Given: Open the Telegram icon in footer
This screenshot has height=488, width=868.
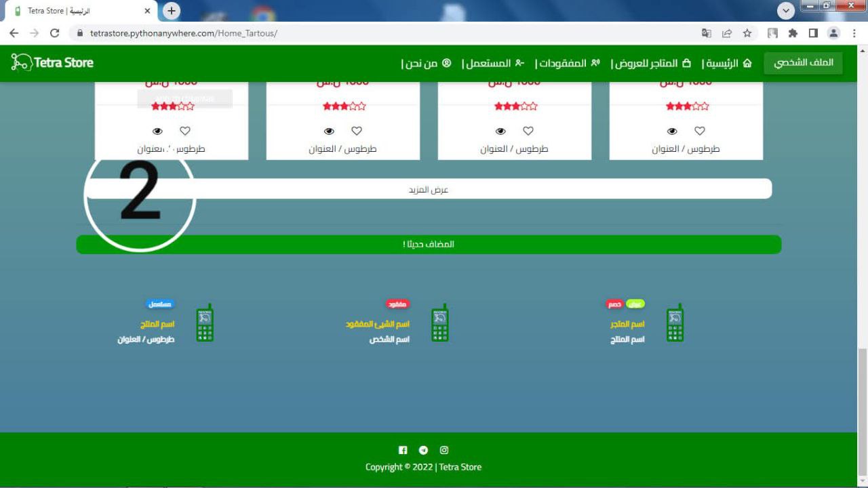Looking at the screenshot, I should pyautogui.click(x=423, y=450).
